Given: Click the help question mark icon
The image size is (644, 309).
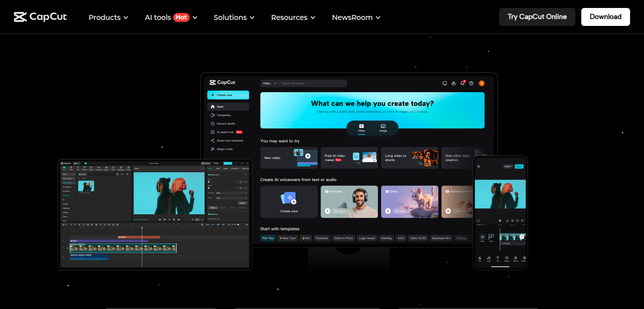Looking at the screenshot, I should (471, 83).
